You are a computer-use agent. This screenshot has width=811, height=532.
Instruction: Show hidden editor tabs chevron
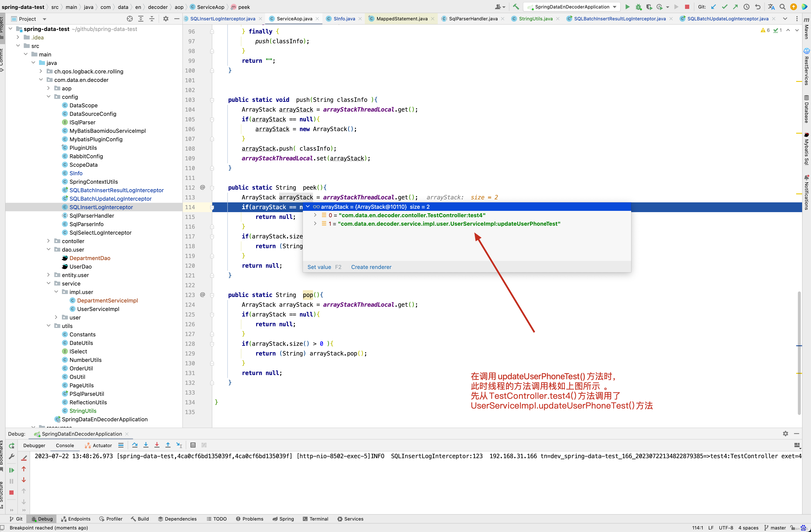tap(785, 19)
